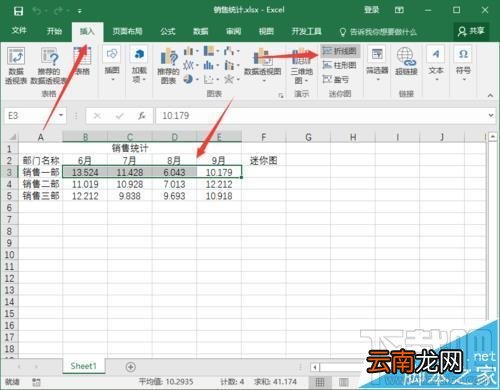The height and width of the screenshot is (390, 500).
Task: Click cell containing 10.918
Action: pyautogui.click(x=219, y=196)
